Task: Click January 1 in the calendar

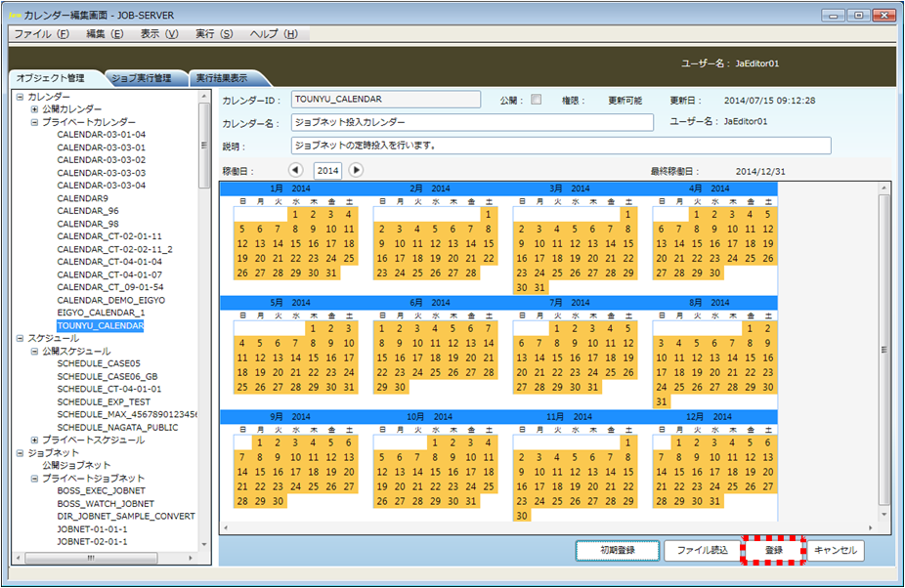Action: (x=295, y=214)
